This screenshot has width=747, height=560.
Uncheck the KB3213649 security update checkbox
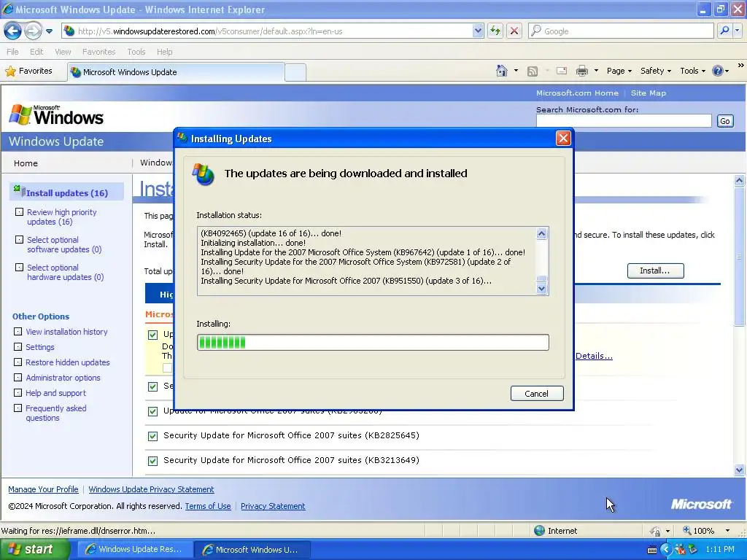tap(153, 461)
